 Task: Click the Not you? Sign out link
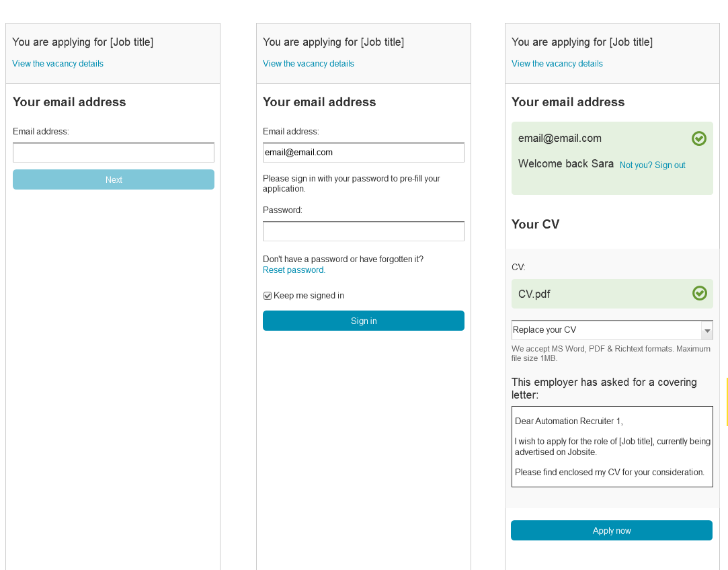[x=652, y=165]
